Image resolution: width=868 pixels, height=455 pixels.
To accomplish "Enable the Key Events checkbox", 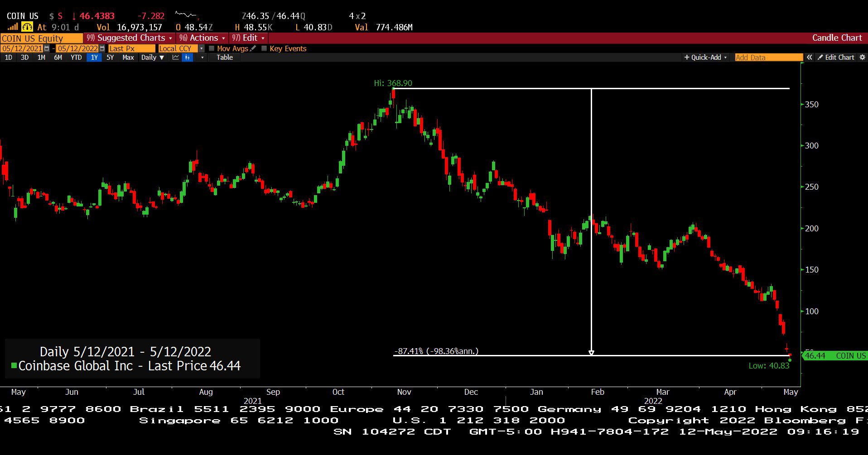I will click(264, 48).
